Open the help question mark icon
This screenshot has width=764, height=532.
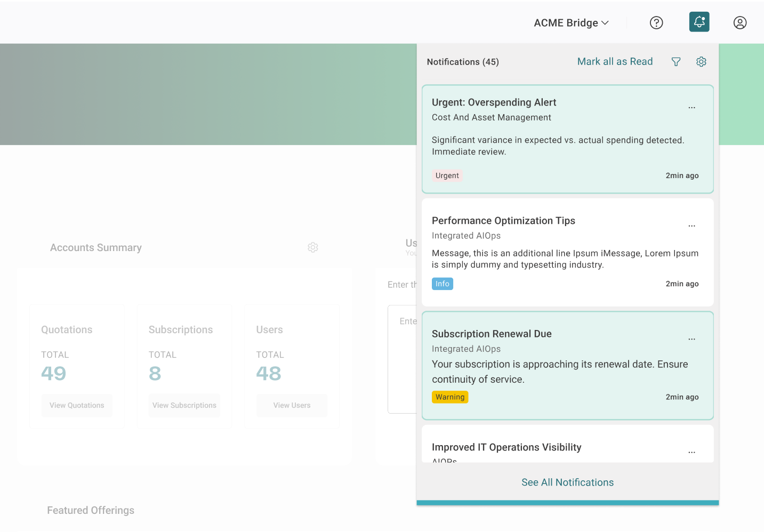pyautogui.click(x=656, y=22)
